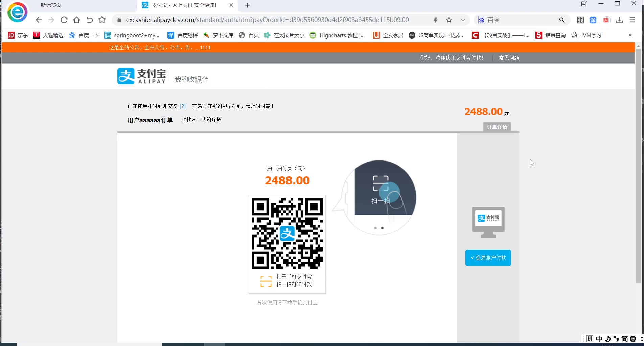Click the browser note/edit icon in title bar
Image resolution: width=644 pixels, height=346 pixels.
584,4
